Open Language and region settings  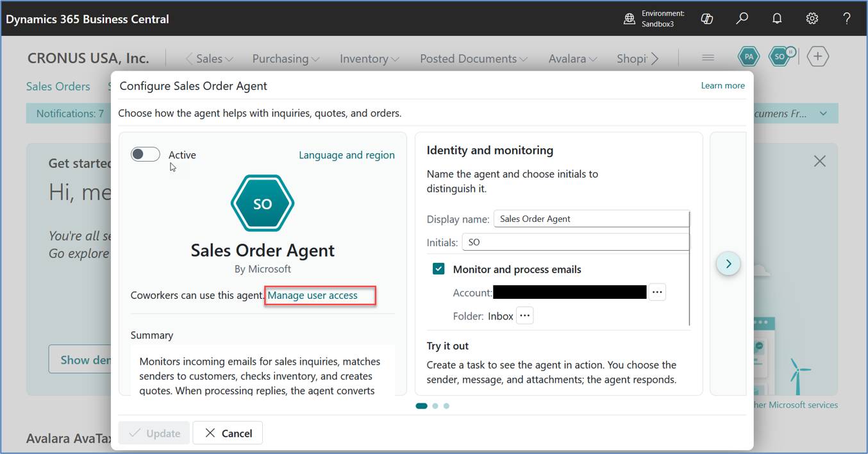(347, 155)
